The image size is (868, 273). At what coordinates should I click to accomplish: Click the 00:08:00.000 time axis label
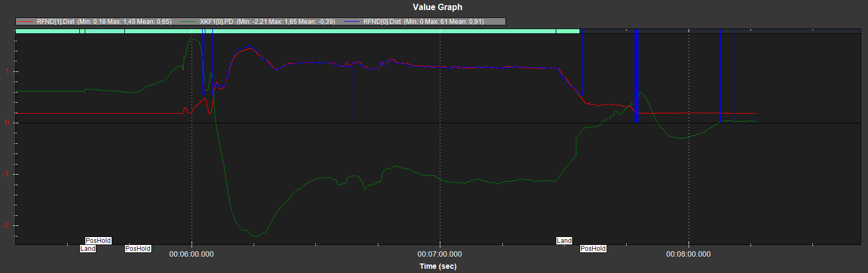[688, 254]
